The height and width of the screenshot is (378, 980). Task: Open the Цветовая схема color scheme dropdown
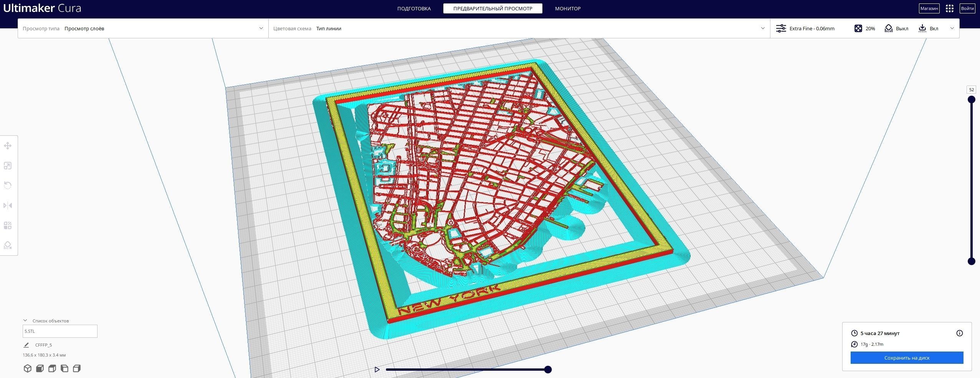coord(519,28)
